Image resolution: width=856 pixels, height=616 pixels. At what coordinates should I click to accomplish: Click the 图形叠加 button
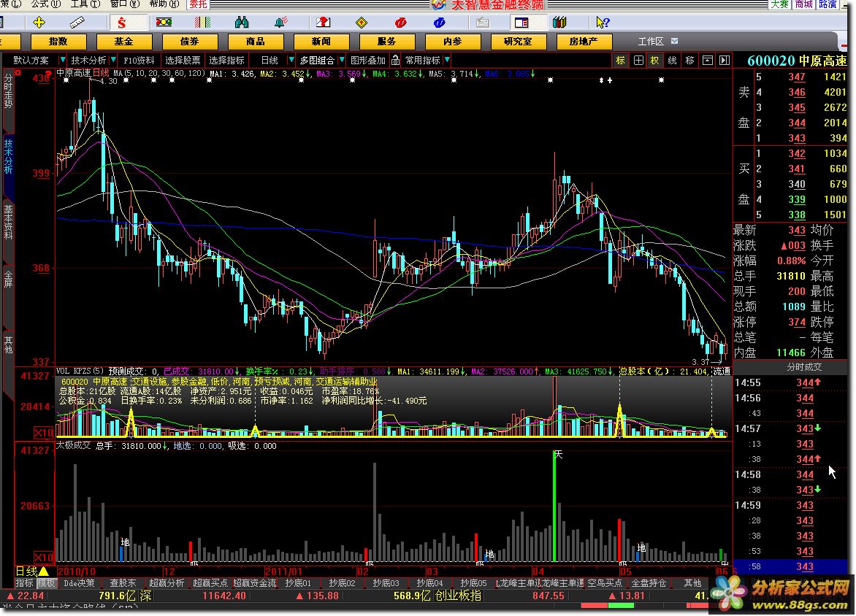coord(367,60)
